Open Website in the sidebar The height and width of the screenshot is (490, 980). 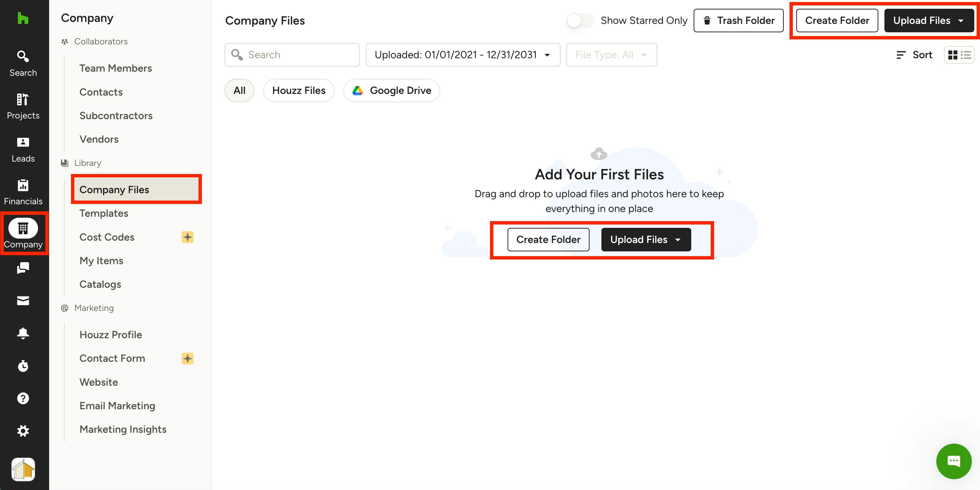[x=99, y=382]
